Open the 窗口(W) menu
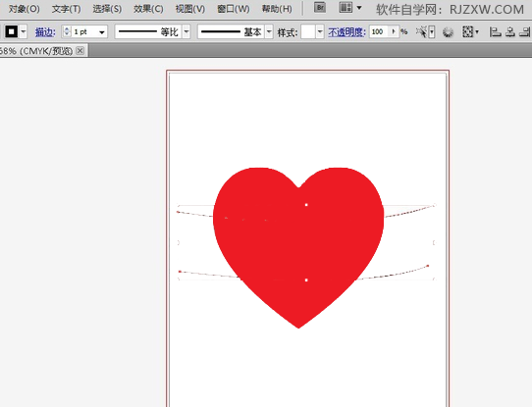Viewport: 532px width, 407px height. click(233, 9)
